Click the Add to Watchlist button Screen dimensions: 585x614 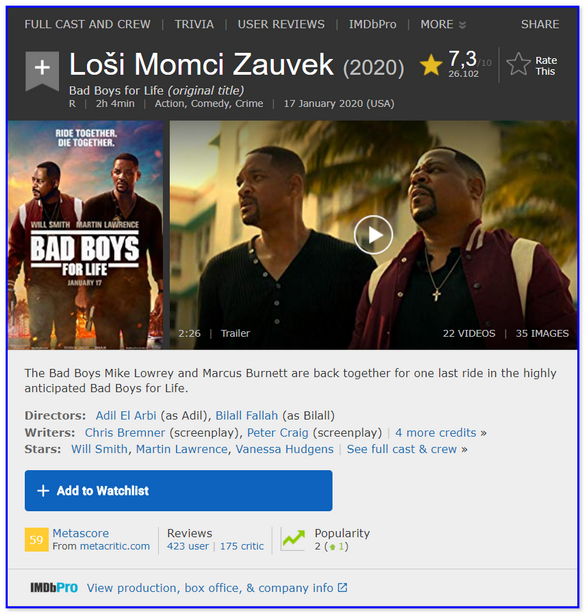pyautogui.click(x=179, y=491)
